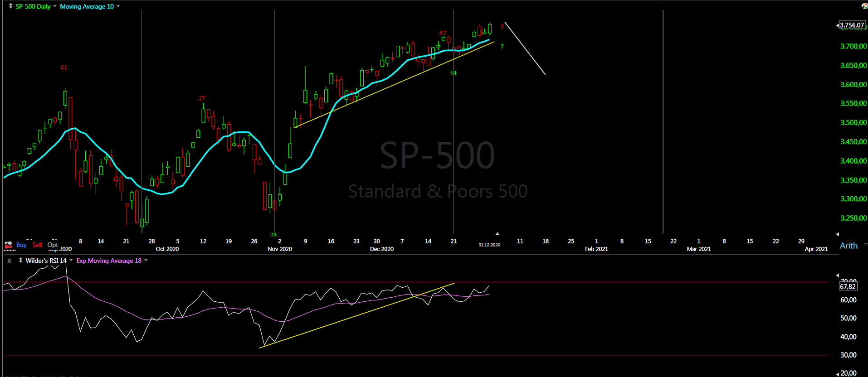Click the Exp Moving Average 18 label
Screen dimensions: 868x377
point(109,261)
